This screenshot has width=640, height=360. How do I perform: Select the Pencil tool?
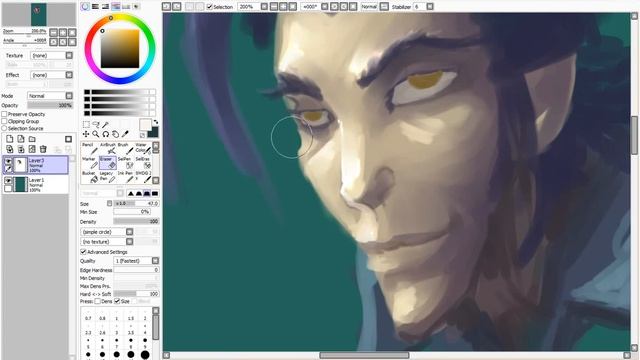click(90, 149)
